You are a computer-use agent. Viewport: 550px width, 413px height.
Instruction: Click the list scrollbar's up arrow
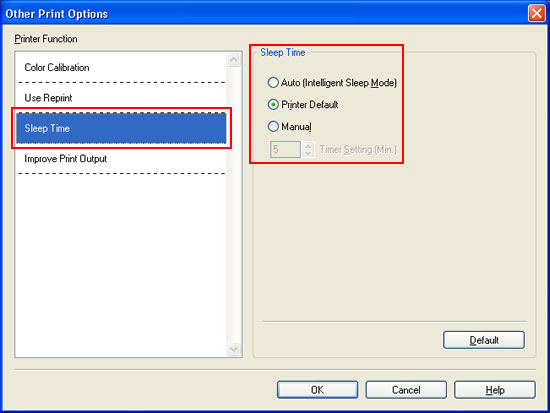pos(234,60)
